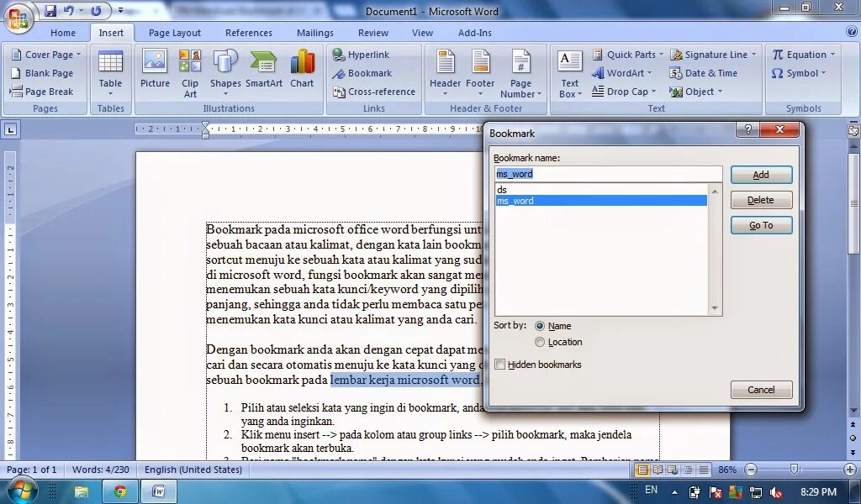
Task: Open References tab
Action: pos(249,33)
